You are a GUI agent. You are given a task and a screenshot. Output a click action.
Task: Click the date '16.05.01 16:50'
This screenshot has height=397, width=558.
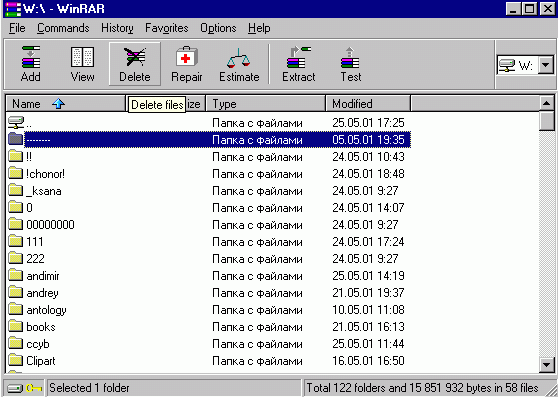pyautogui.click(x=368, y=361)
